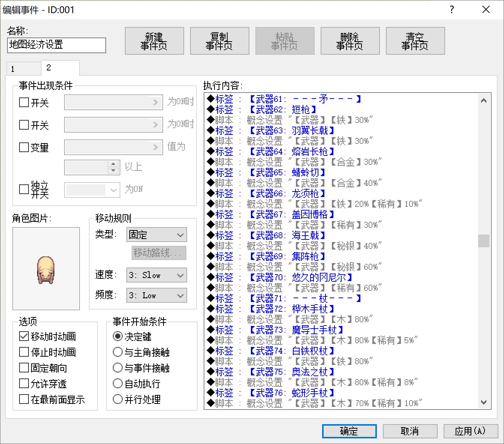504x444 pixels.
Task: Select 与事件接触 trigger radio button
Action: pos(118,368)
